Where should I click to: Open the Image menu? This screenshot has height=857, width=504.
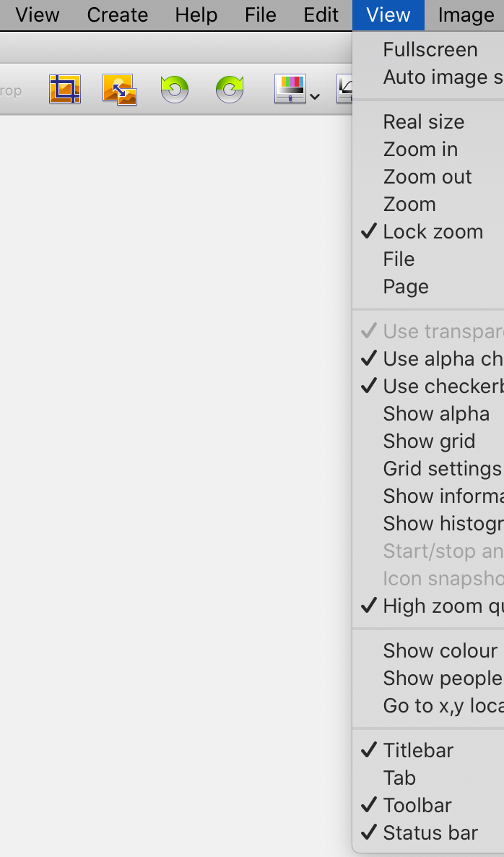click(466, 15)
